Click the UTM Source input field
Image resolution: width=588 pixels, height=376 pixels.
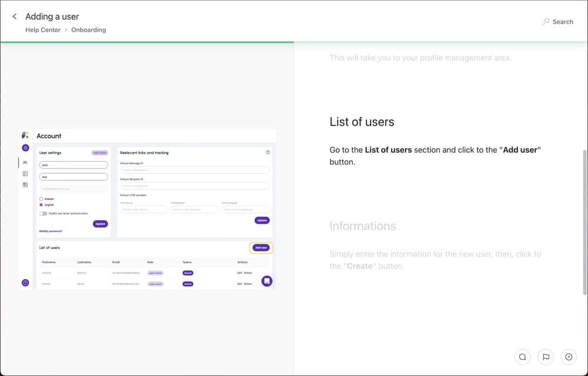click(x=144, y=209)
